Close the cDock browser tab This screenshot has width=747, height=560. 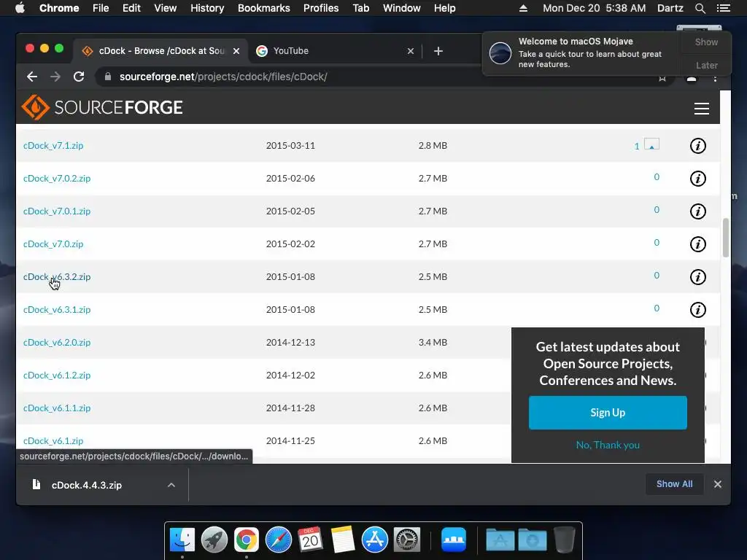point(236,51)
